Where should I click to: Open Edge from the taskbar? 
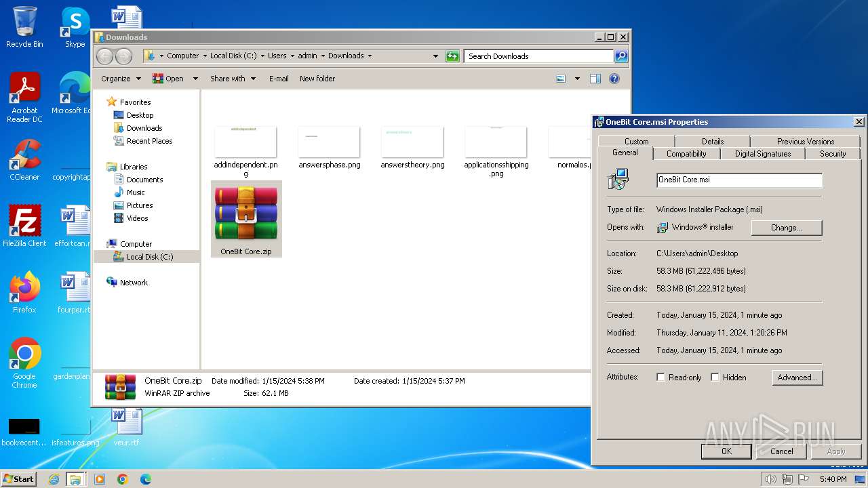click(x=146, y=479)
